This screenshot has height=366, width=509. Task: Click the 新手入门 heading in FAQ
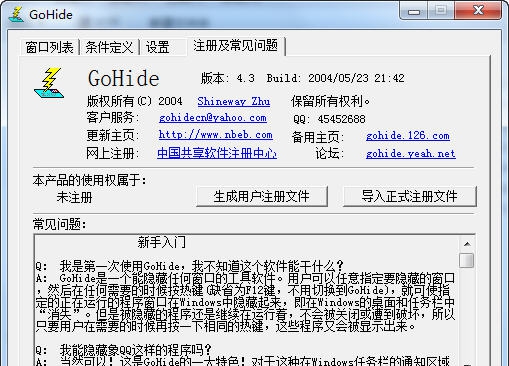pyautogui.click(x=161, y=242)
